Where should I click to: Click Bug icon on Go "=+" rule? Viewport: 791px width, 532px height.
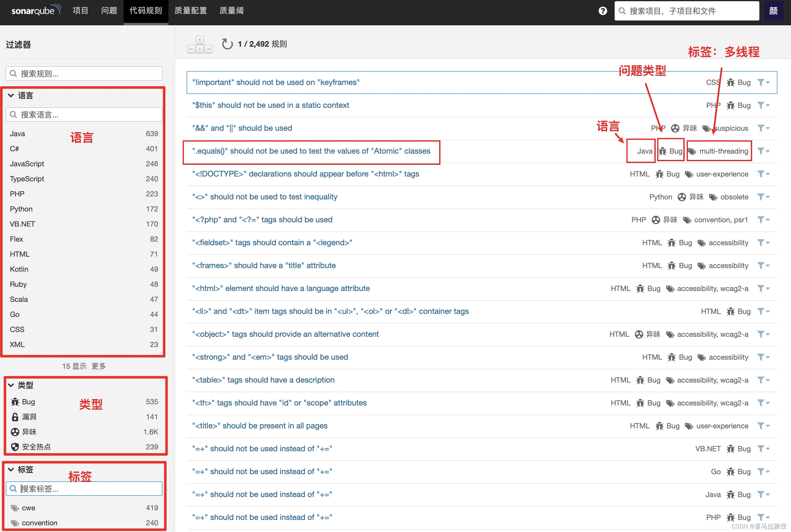pos(731,472)
